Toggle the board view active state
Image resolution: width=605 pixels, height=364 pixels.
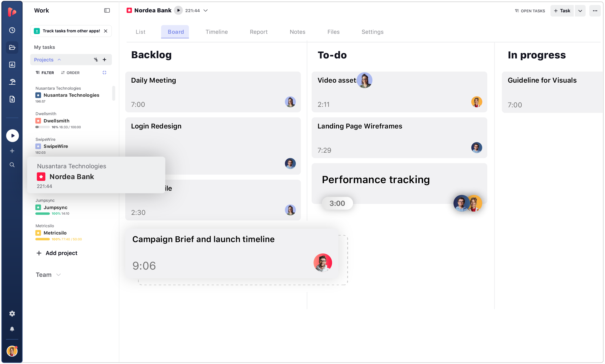[175, 31]
